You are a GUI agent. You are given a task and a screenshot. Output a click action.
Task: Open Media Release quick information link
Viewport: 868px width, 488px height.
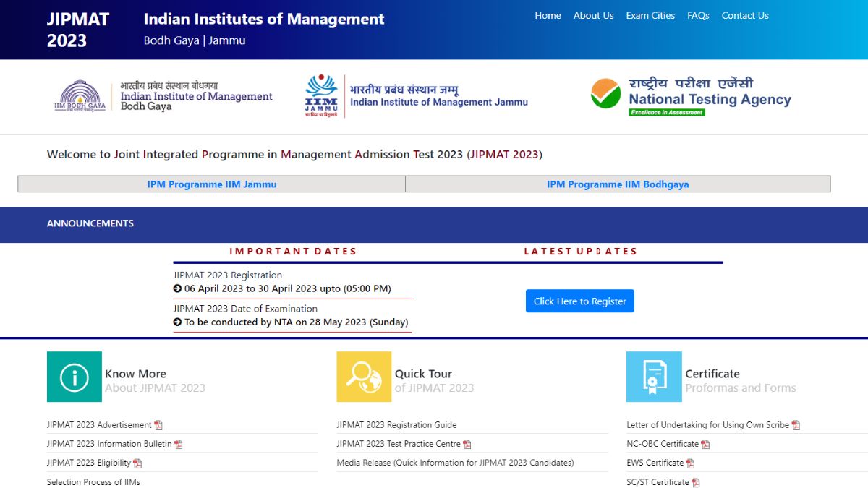pos(455,463)
